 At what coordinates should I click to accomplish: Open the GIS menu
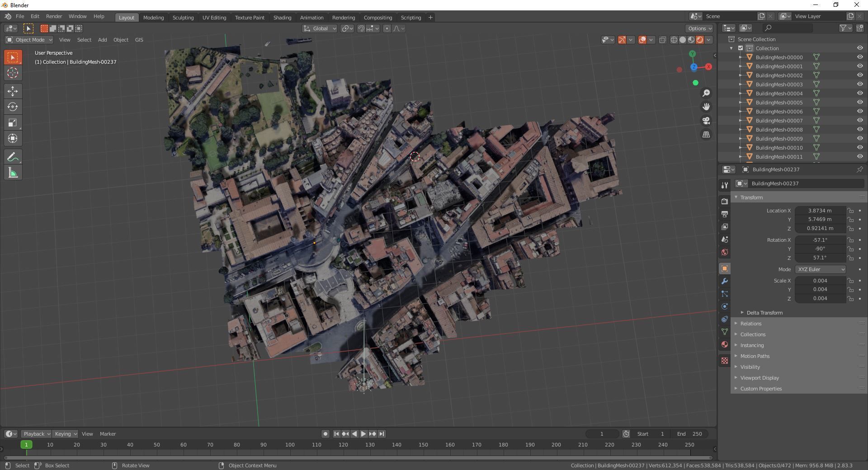tap(139, 40)
